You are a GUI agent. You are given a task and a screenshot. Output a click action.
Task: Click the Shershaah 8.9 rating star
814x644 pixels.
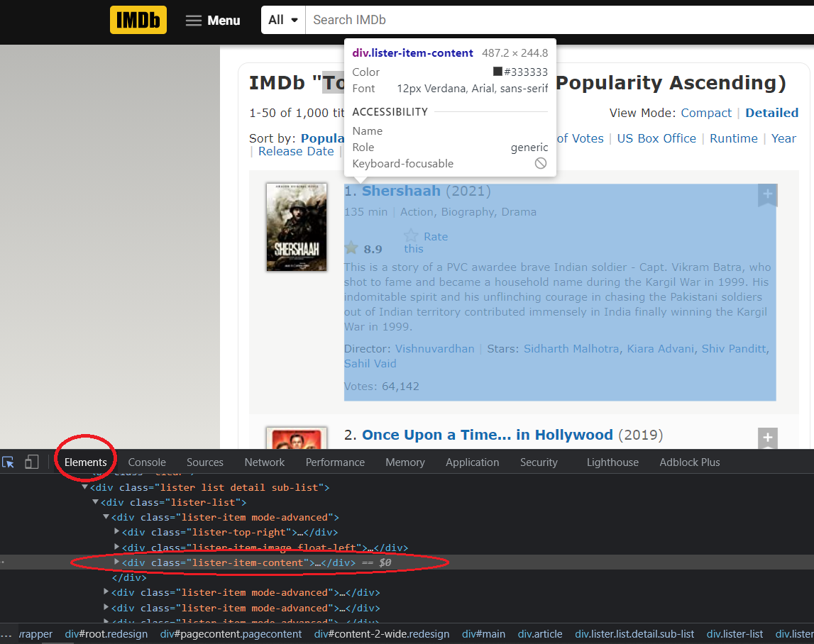pyautogui.click(x=351, y=248)
